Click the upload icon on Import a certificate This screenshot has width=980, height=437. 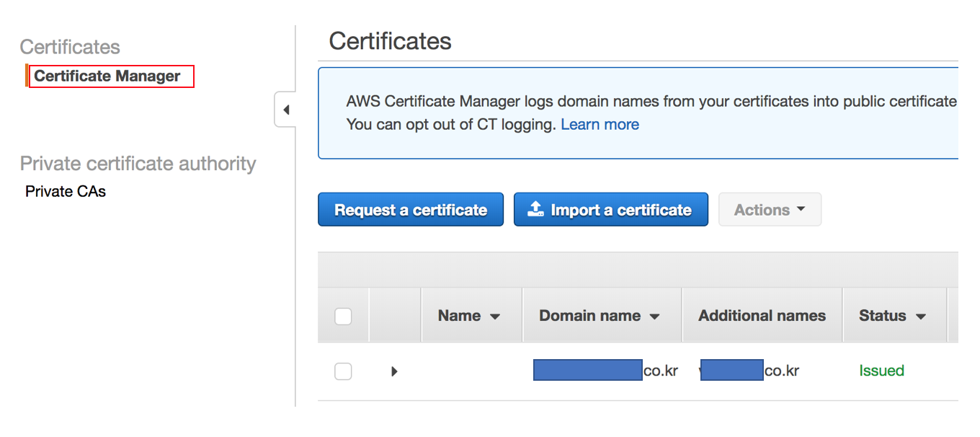[535, 209]
